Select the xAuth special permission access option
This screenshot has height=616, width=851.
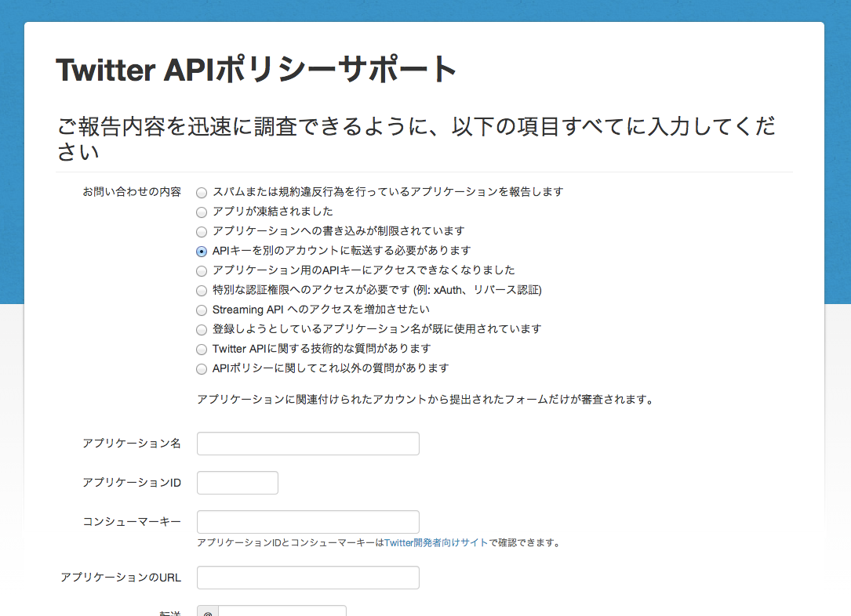pyautogui.click(x=202, y=291)
